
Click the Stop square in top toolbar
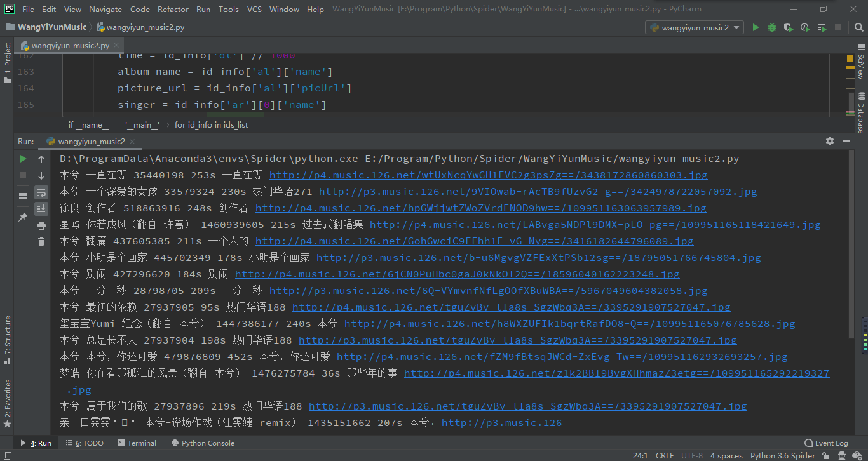pos(838,27)
